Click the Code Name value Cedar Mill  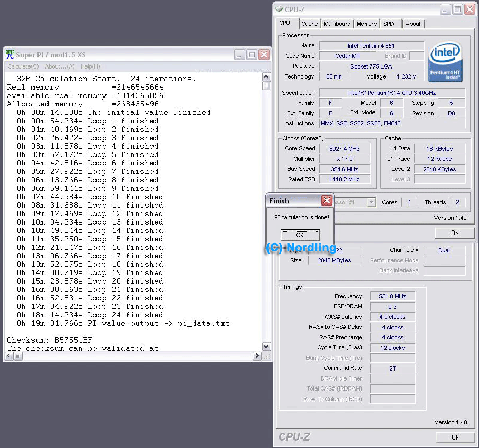point(347,56)
